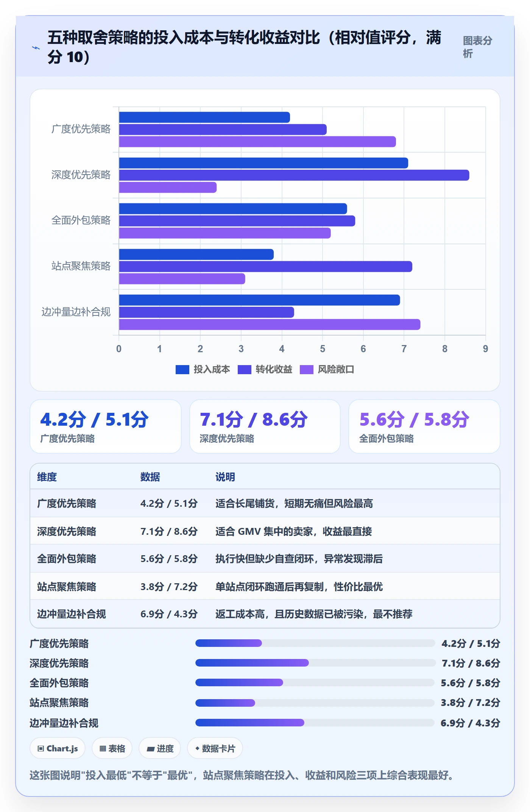Click description 适合 GMV 集中的卖家，收益最直接

tap(294, 531)
